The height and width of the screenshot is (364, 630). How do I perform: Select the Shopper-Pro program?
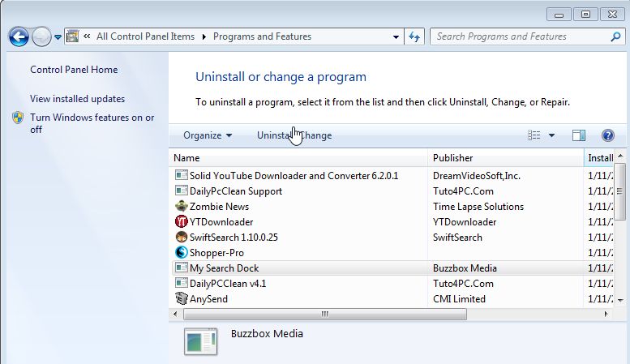[x=216, y=253]
